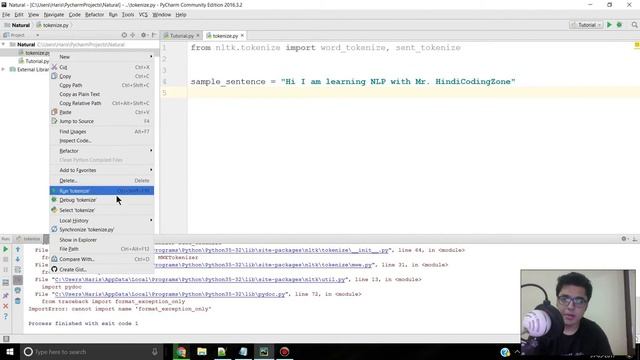Open Project panel settings gear

[x=144, y=35]
